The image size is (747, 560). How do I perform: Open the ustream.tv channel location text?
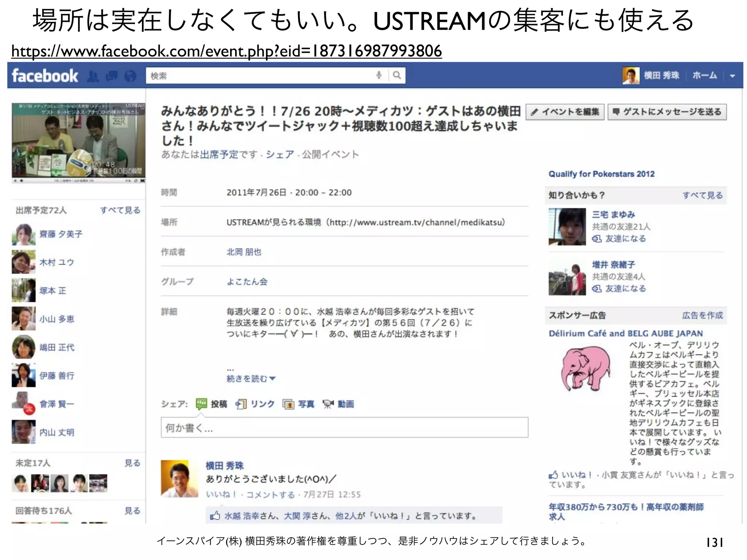pyautogui.click(x=366, y=222)
